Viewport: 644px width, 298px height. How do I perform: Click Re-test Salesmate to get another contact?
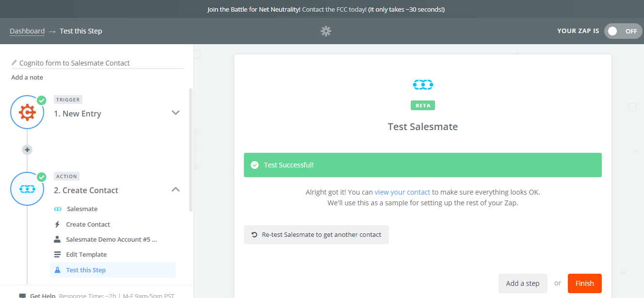point(316,234)
